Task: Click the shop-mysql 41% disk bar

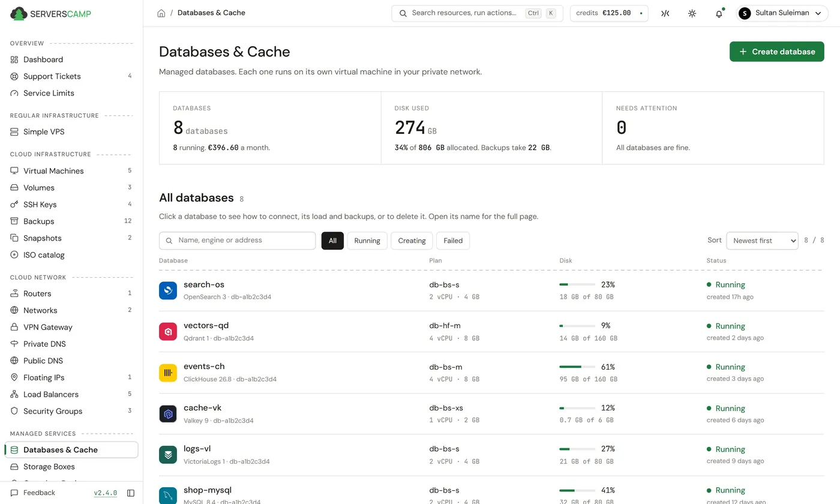Action: click(x=577, y=490)
